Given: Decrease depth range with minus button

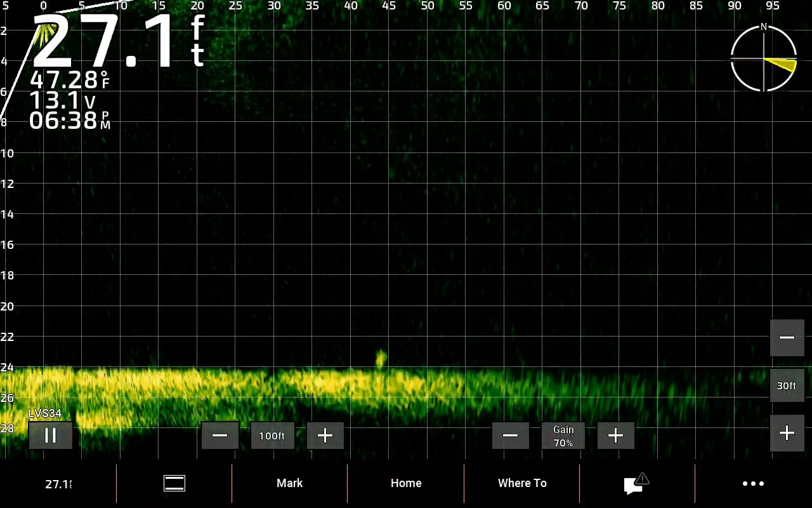Looking at the screenshot, I should point(787,338).
